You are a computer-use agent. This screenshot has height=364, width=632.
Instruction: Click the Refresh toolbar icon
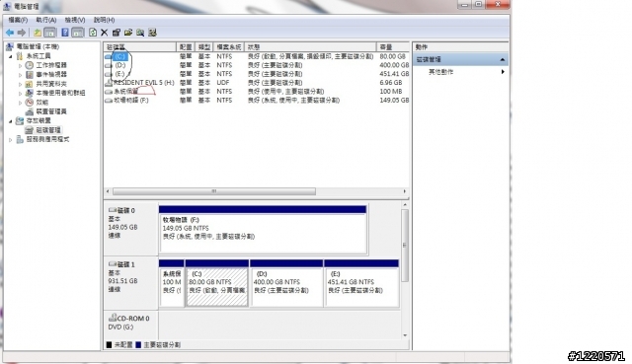tap(93, 33)
